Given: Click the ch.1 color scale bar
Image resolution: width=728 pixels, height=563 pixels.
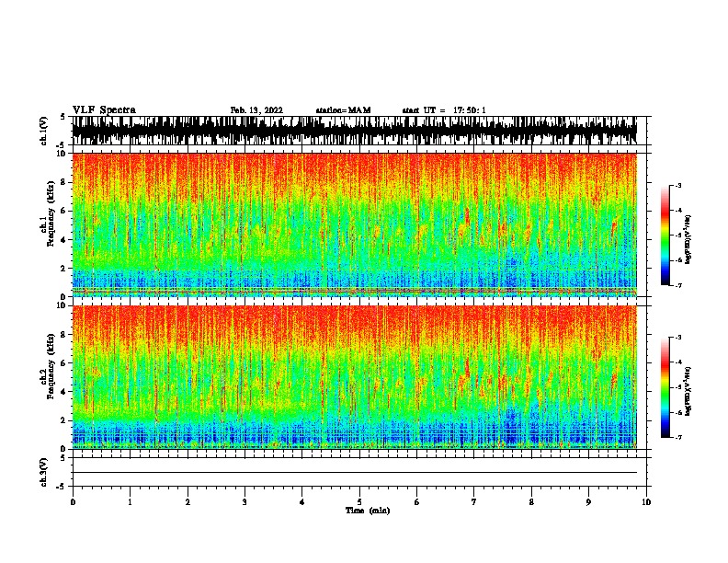Looking at the screenshot, I should point(665,236).
